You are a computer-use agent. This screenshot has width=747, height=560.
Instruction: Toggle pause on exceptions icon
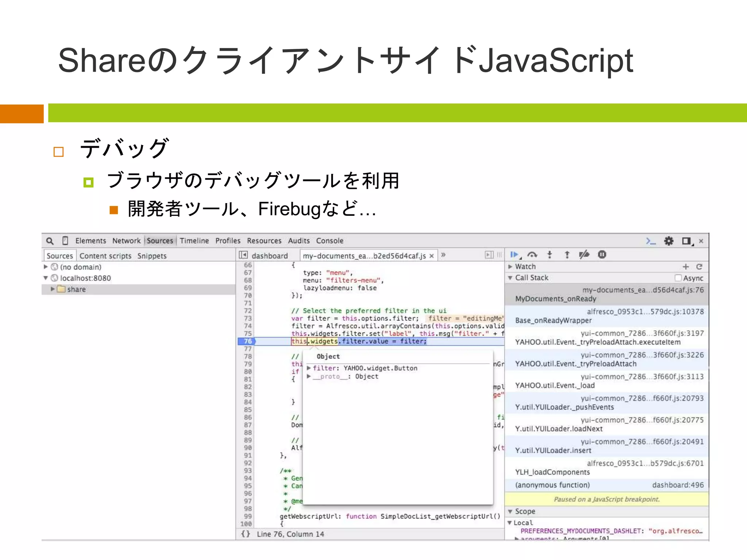pyautogui.click(x=602, y=254)
